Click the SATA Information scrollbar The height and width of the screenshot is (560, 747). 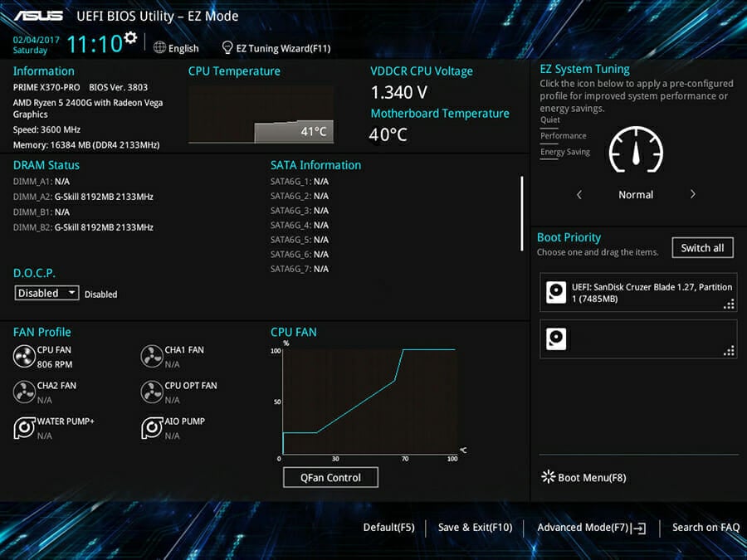[x=522, y=213]
